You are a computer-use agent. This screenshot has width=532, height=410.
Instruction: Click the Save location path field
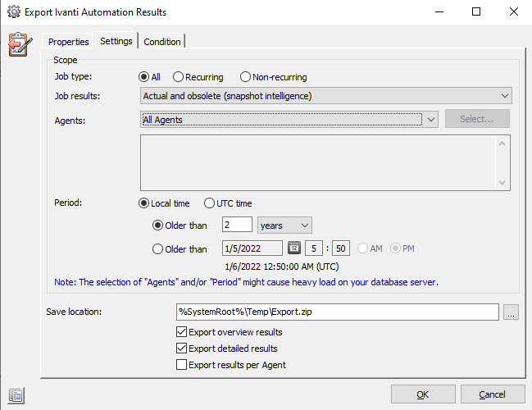coord(338,312)
